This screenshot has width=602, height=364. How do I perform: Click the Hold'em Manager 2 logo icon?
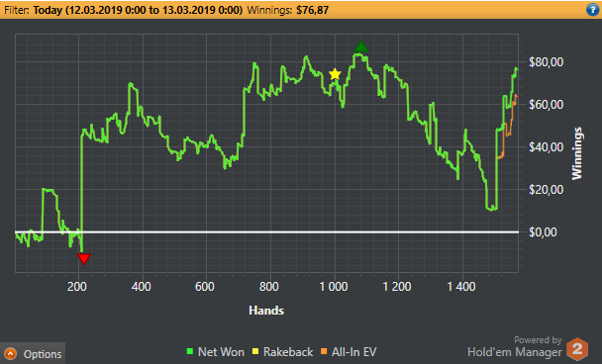pyautogui.click(x=577, y=349)
